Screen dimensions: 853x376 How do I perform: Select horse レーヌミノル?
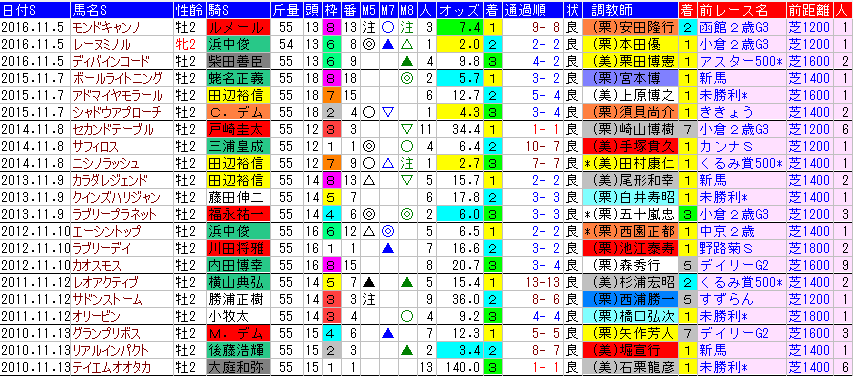click(104, 44)
